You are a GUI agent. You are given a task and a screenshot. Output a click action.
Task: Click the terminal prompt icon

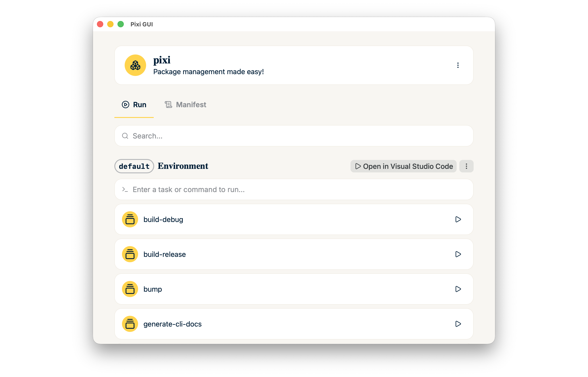pos(125,189)
